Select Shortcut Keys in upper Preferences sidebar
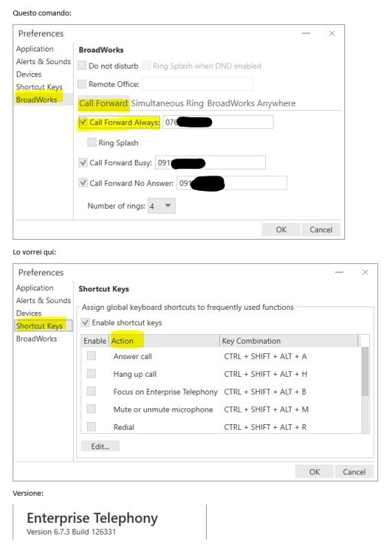392x551 pixels. tap(39, 87)
